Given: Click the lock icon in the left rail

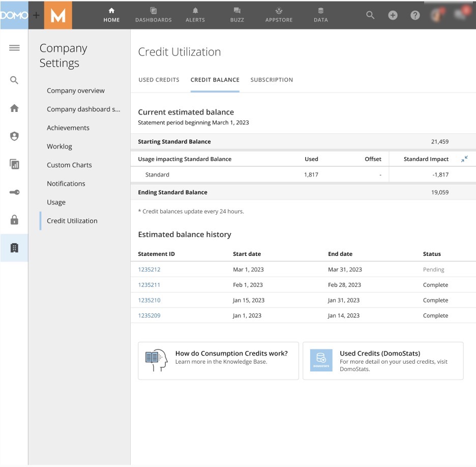Looking at the screenshot, I should 14,220.
